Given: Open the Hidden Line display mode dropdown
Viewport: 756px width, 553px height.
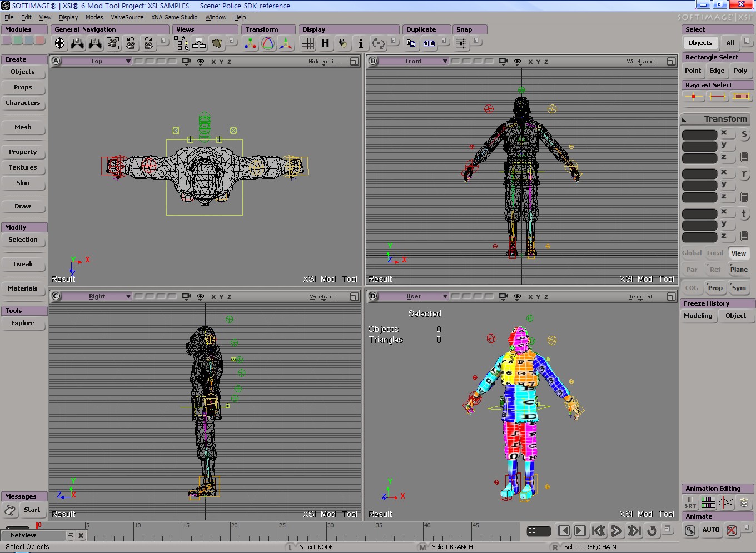Looking at the screenshot, I should (x=324, y=62).
